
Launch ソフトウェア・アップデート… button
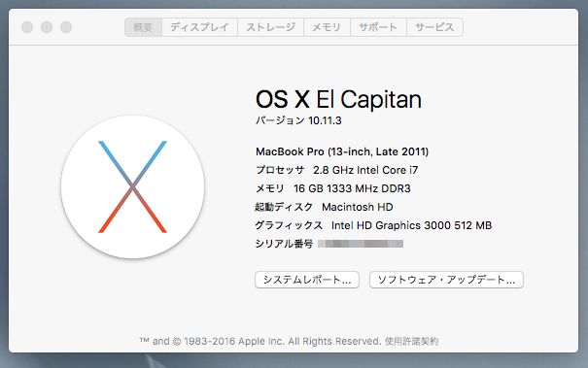[446, 280]
